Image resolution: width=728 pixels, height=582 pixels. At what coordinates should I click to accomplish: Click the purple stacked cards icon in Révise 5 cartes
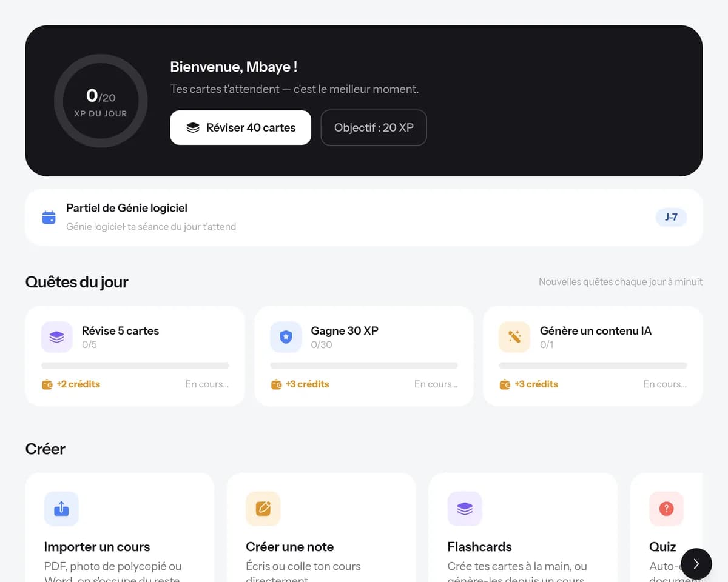56,337
